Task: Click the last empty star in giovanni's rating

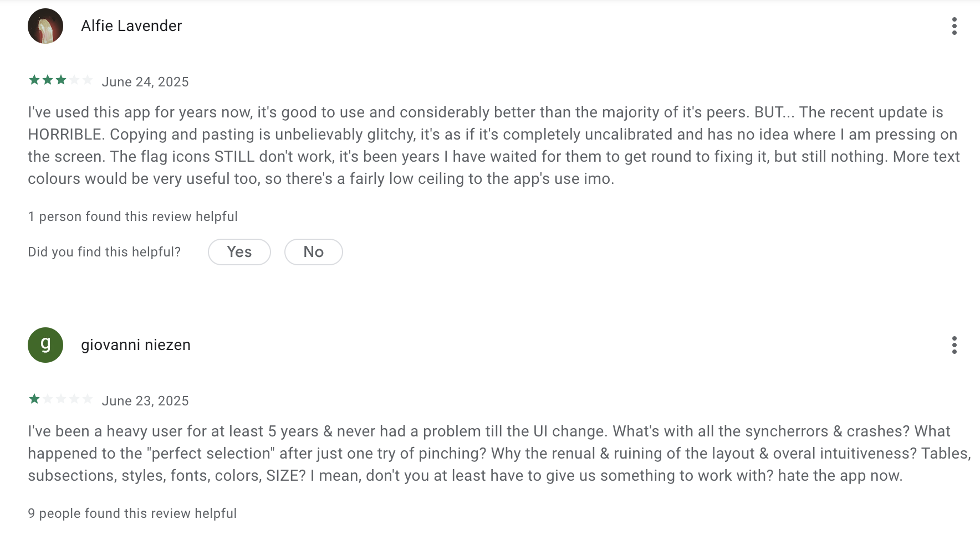Action: (x=87, y=399)
